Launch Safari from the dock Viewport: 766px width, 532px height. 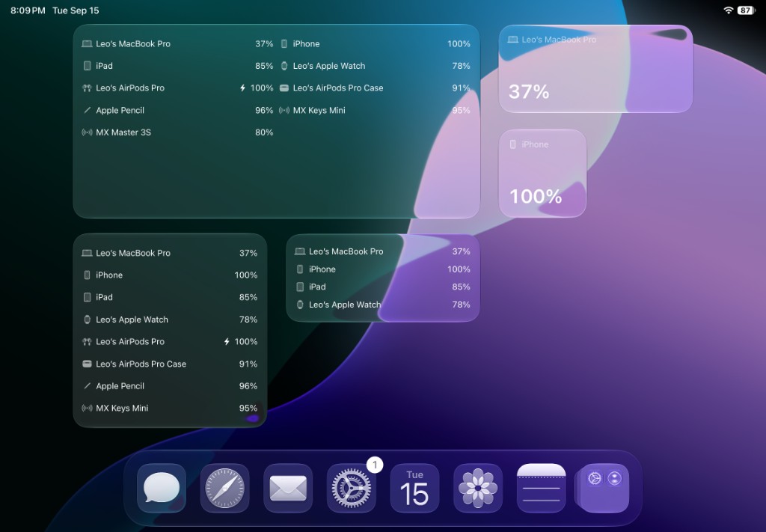(224, 488)
